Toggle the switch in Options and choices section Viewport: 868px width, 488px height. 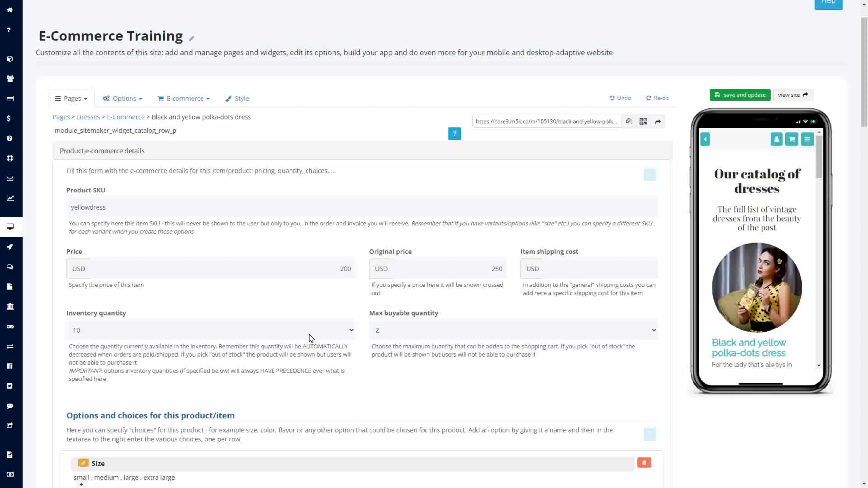pyautogui.click(x=650, y=434)
